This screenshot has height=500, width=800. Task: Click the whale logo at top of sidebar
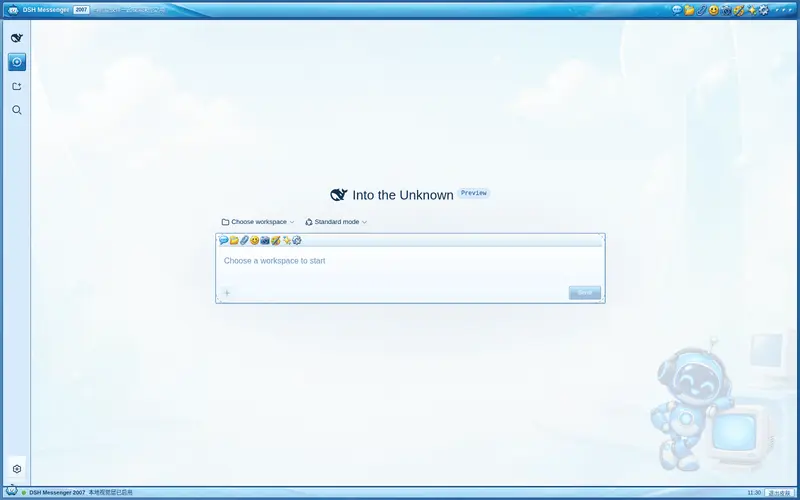17,38
